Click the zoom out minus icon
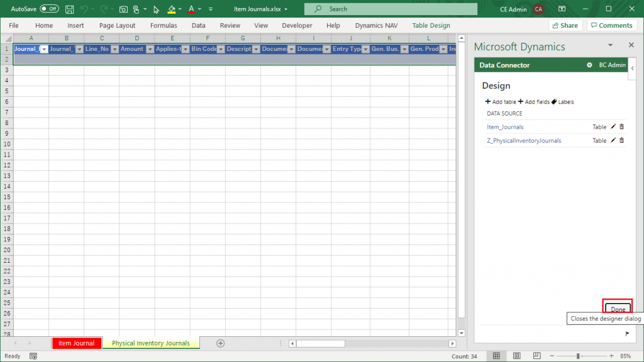The width and height of the screenshot is (644, 362). [552, 356]
